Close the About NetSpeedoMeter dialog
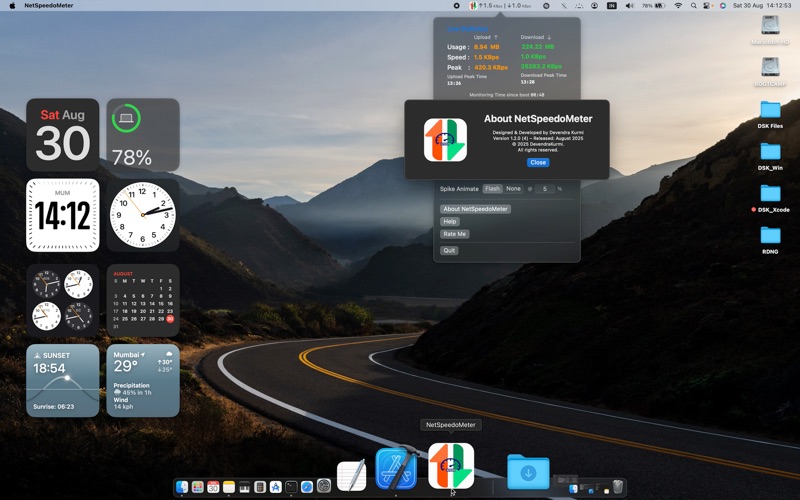 tap(538, 162)
